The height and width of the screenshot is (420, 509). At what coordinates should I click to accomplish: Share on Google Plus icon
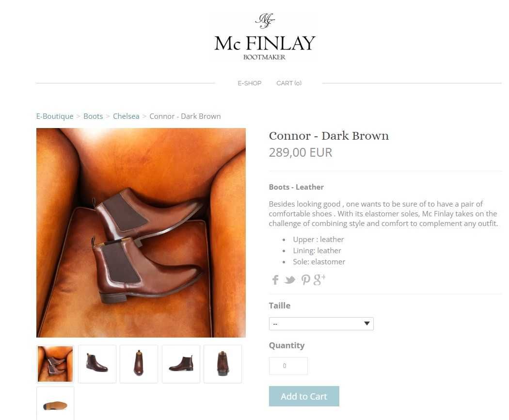(x=319, y=279)
